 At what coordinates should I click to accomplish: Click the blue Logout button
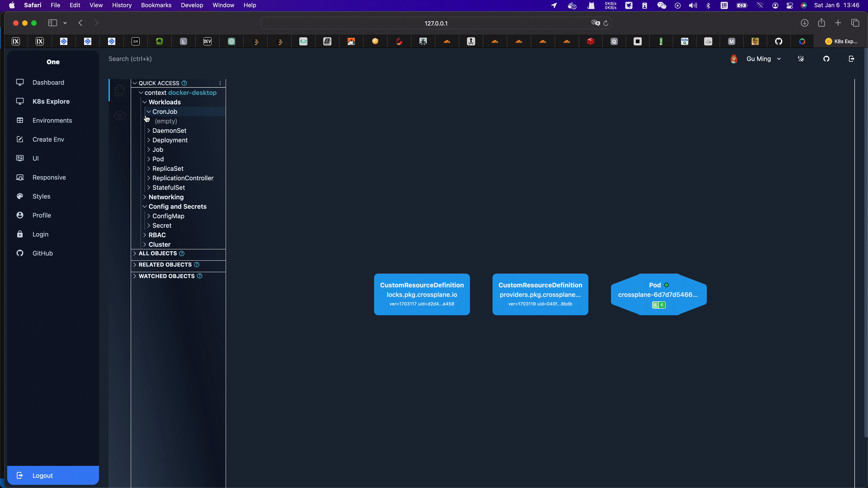pos(53,475)
